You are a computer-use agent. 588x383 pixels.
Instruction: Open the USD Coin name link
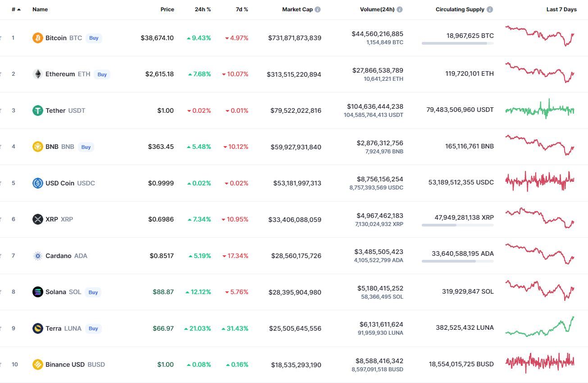click(x=60, y=183)
